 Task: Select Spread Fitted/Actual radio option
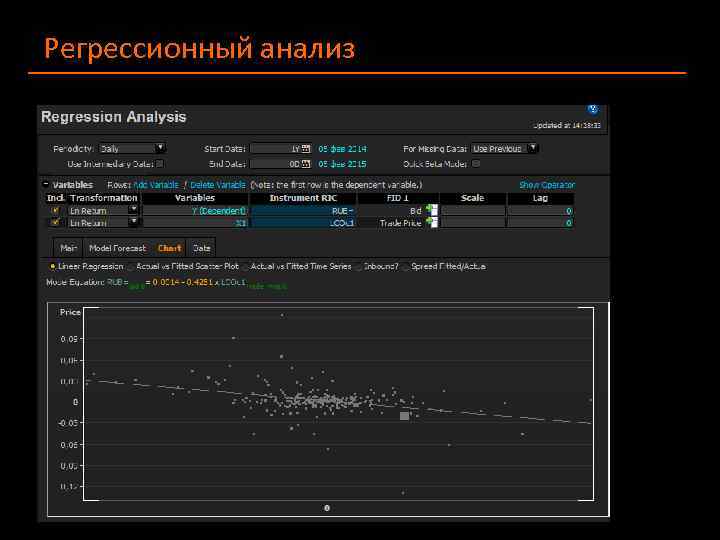click(x=406, y=266)
